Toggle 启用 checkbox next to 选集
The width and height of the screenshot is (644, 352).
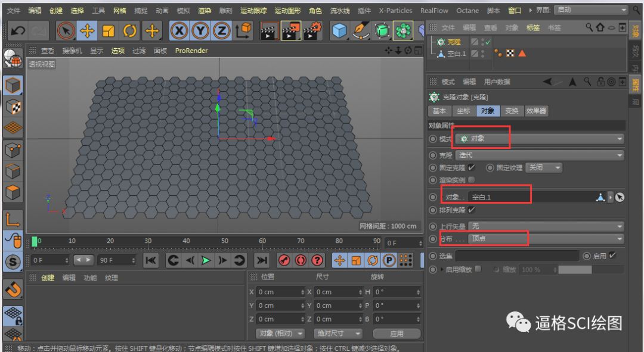click(x=612, y=255)
